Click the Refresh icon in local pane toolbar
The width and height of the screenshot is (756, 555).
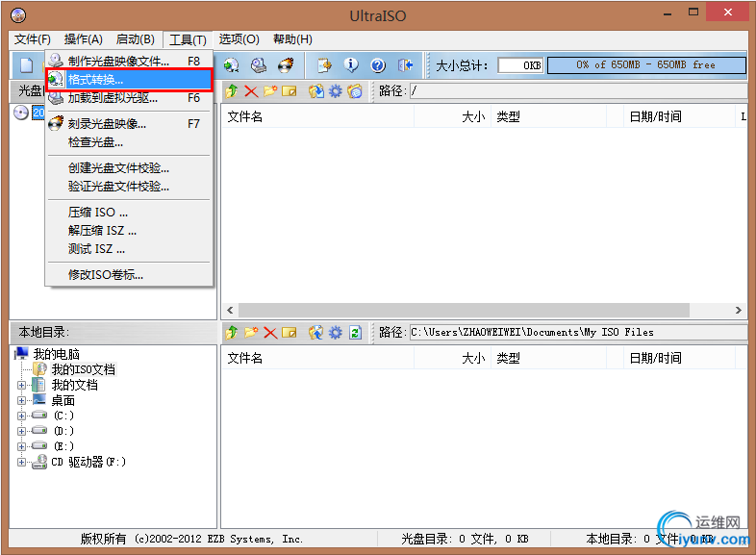coord(355,332)
